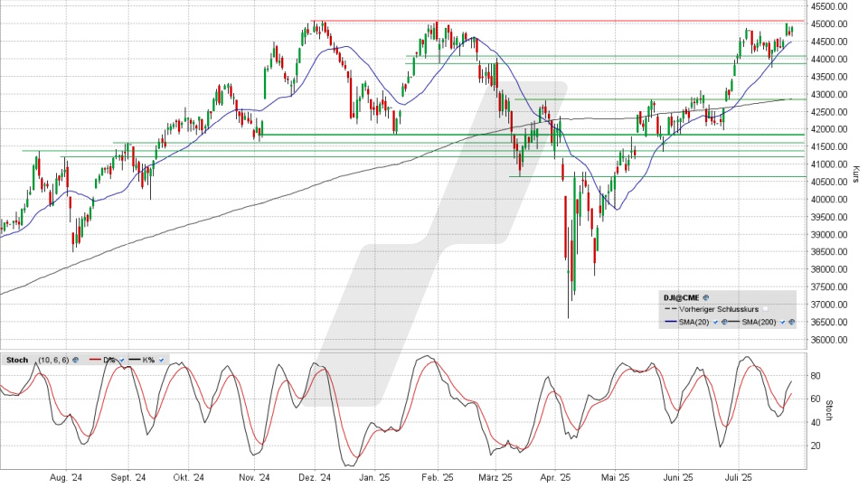Uncheck the SMA(200) visibility checkbox
Viewport: 868px width, 488px height.
(783, 322)
